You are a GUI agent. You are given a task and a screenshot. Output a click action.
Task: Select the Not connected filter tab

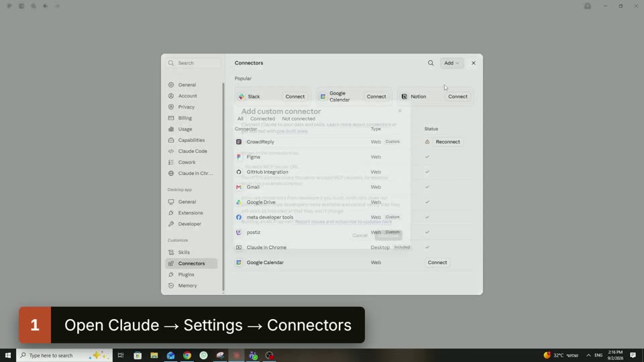tap(299, 119)
